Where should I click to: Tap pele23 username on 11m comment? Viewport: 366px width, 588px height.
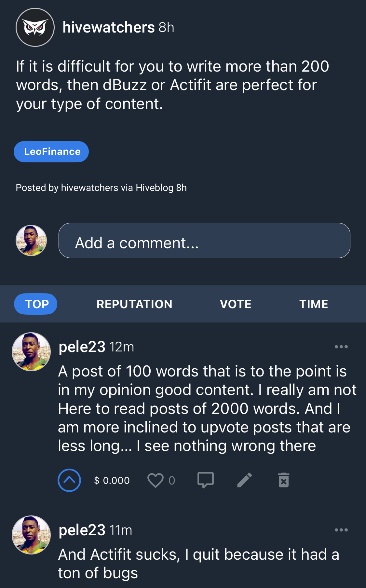click(x=82, y=530)
